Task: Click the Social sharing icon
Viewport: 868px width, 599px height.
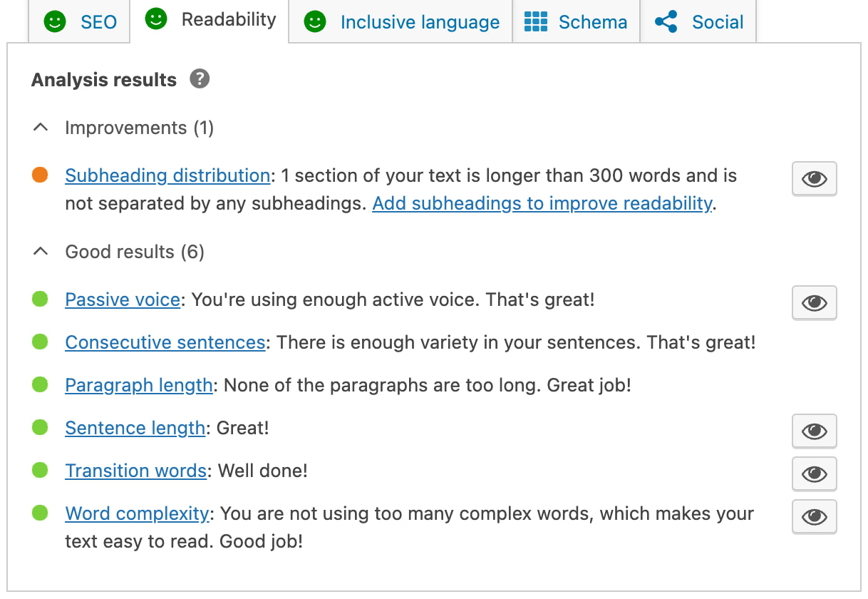Action: point(666,22)
